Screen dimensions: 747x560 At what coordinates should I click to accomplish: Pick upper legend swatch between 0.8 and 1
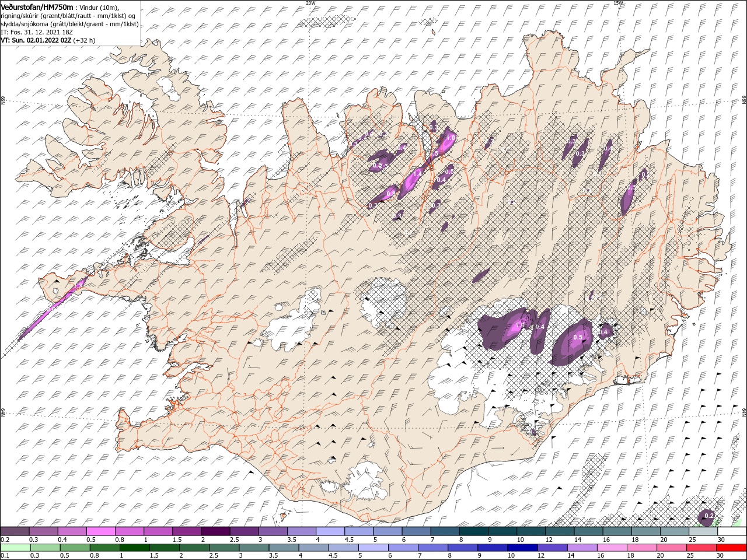129,531
